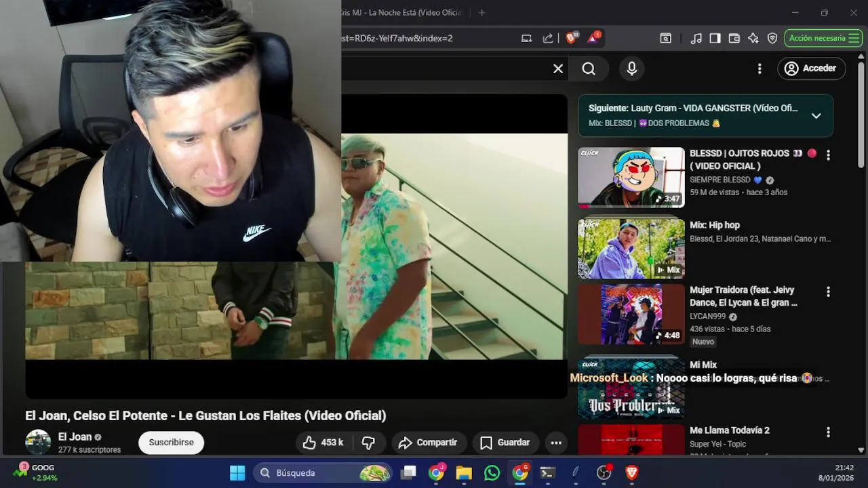Click the Mix: BLESSD DOS PROBLEMAS subtitle
The height and width of the screenshot is (488, 868).
tap(654, 123)
